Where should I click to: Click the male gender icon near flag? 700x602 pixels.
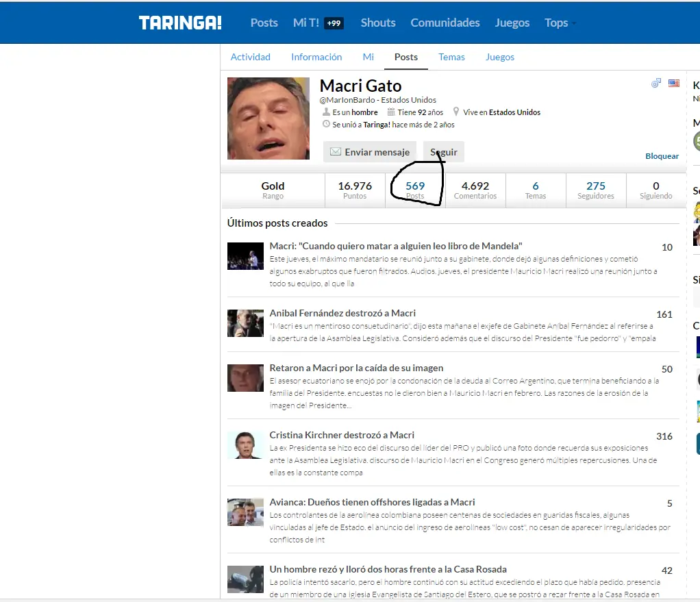tap(655, 83)
